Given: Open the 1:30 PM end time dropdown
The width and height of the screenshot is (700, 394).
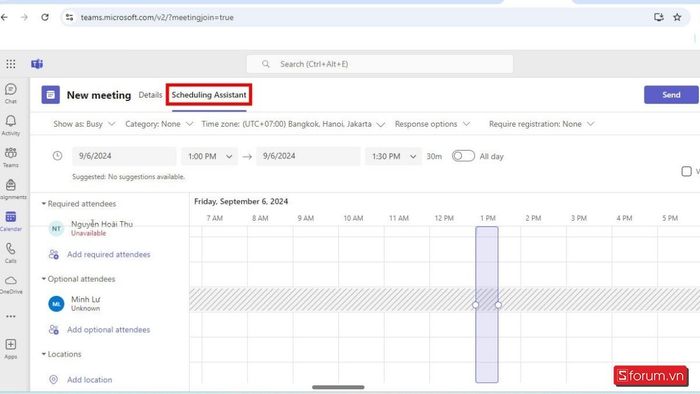Looking at the screenshot, I should [393, 156].
